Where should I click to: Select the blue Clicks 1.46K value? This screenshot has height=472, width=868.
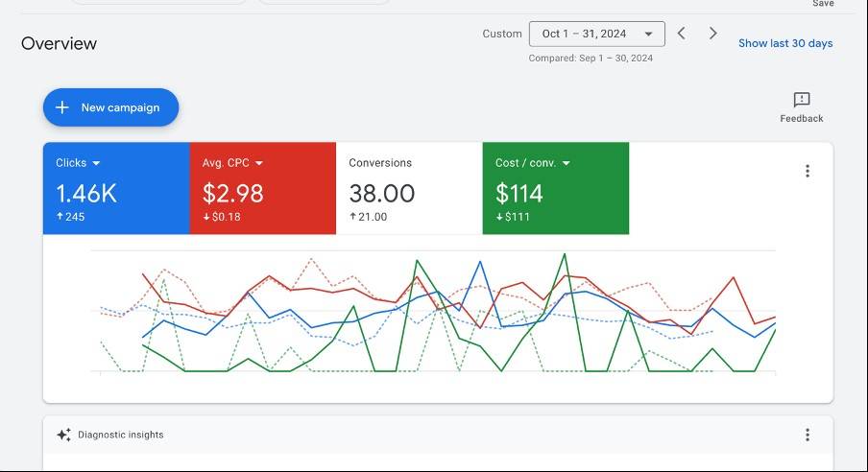(x=86, y=193)
